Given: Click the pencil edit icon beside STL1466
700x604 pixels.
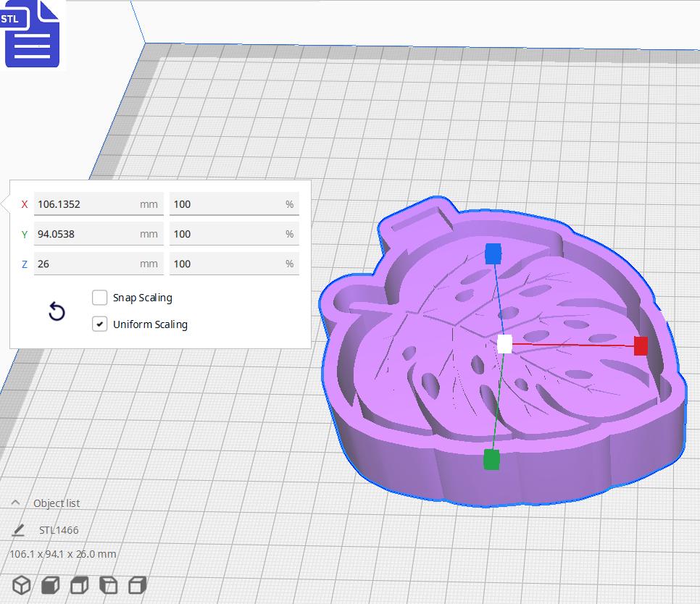Looking at the screenshot, I should click(18, 529).
